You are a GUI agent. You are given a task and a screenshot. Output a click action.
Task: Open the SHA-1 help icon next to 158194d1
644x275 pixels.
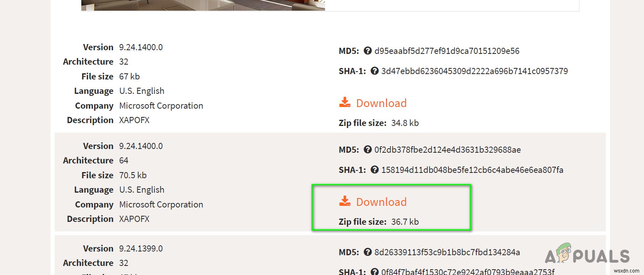point(374,170)
